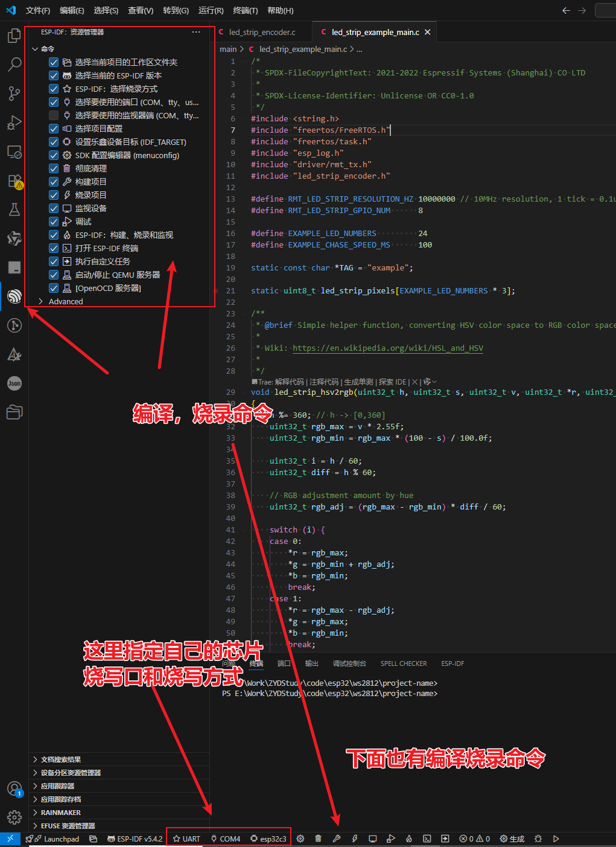Click the full clean trash icon in status bar
616x847 pixels.
pos(318,839)
